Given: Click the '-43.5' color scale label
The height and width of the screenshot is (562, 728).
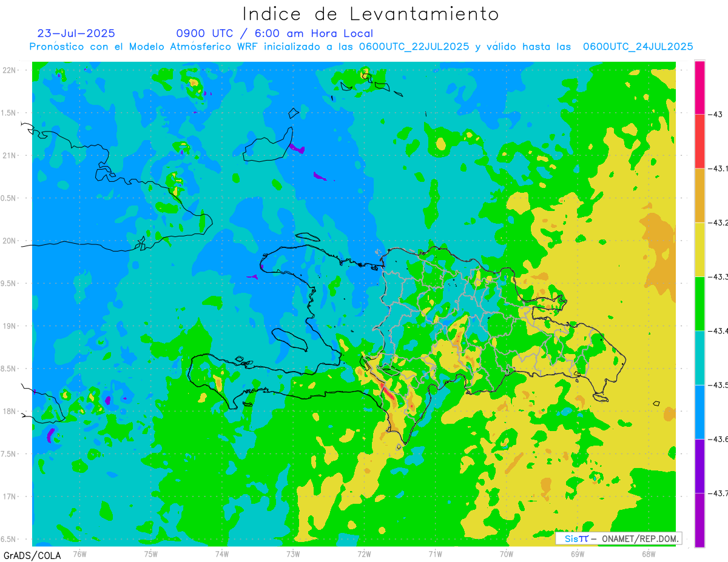Looking at the screenshot, I should tap(718, 385).
